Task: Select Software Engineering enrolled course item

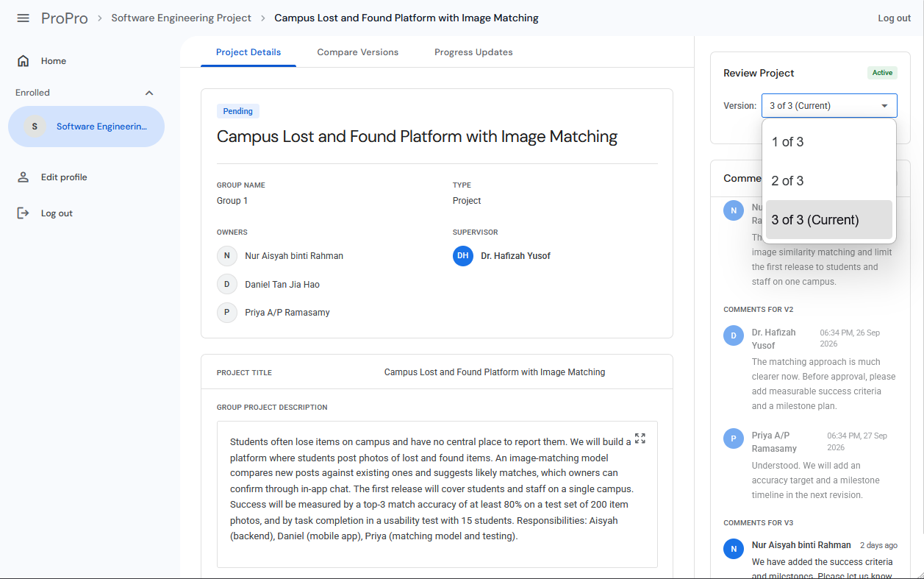Action: 87,127
